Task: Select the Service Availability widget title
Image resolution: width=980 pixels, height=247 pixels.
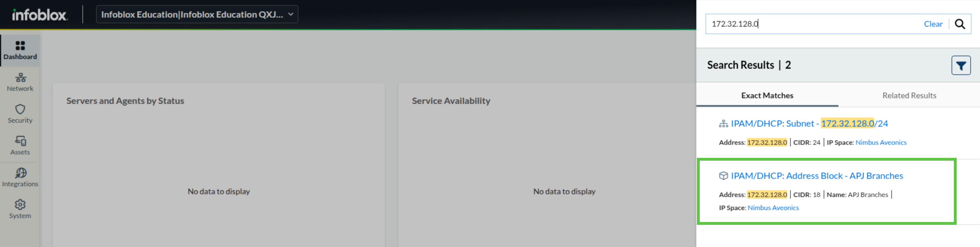Action: click(451, 101)
